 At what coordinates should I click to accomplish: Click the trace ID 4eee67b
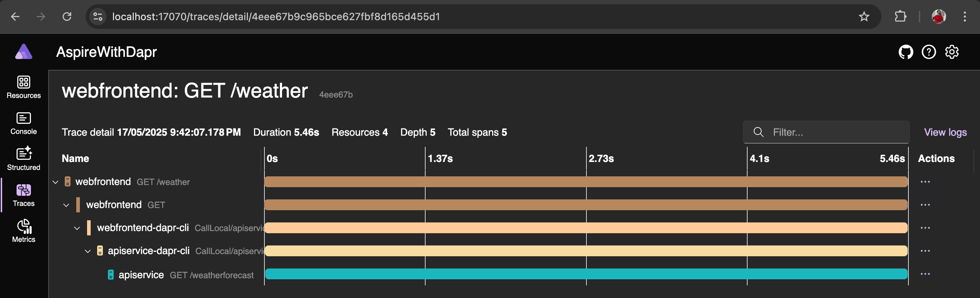pos(336,94)
